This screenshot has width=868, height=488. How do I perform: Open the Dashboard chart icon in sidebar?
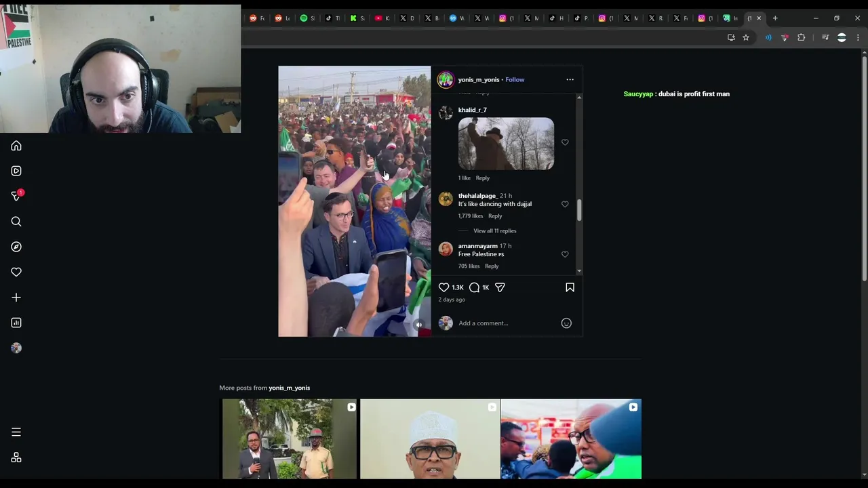coord(16,323)
